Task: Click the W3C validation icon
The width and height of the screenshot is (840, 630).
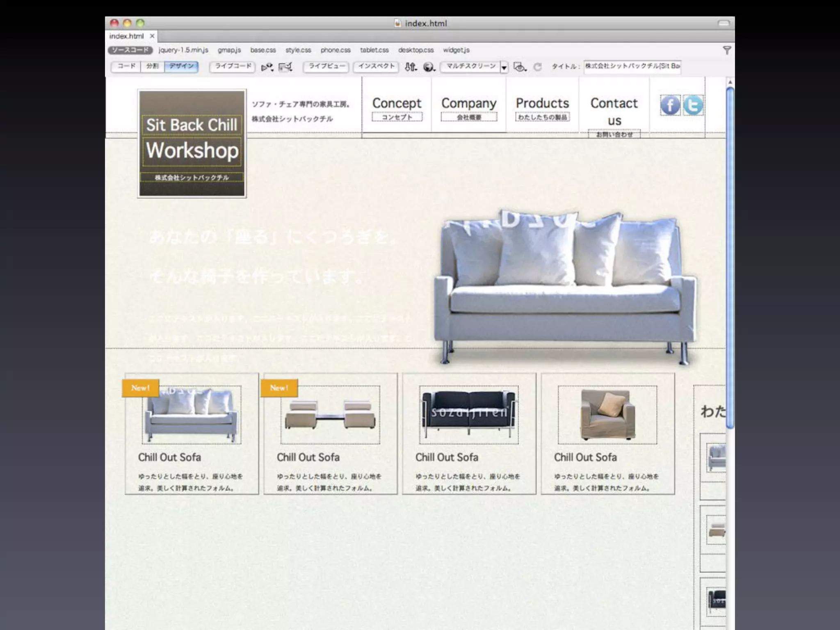Action: (x=285, y=67)
